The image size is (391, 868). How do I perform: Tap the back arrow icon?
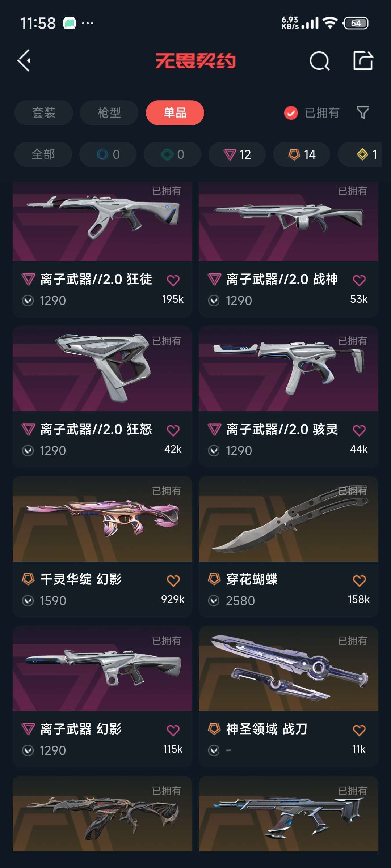click(x=24, y=60)
